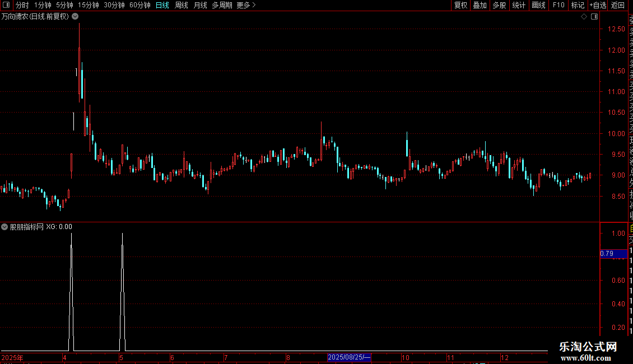Screen dimensions: 633x364
Task: Select the 5分钟 period tab
Action: [x=64, y=5]
